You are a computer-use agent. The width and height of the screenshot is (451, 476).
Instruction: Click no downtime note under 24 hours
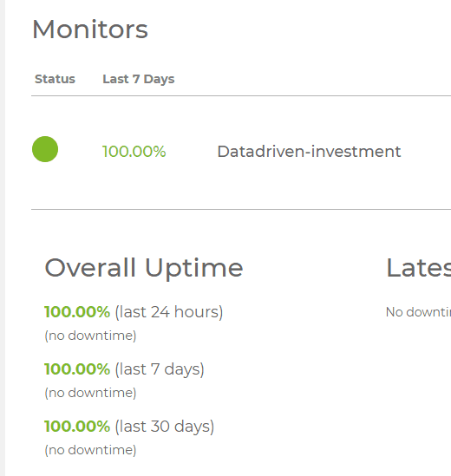point(90,336)
